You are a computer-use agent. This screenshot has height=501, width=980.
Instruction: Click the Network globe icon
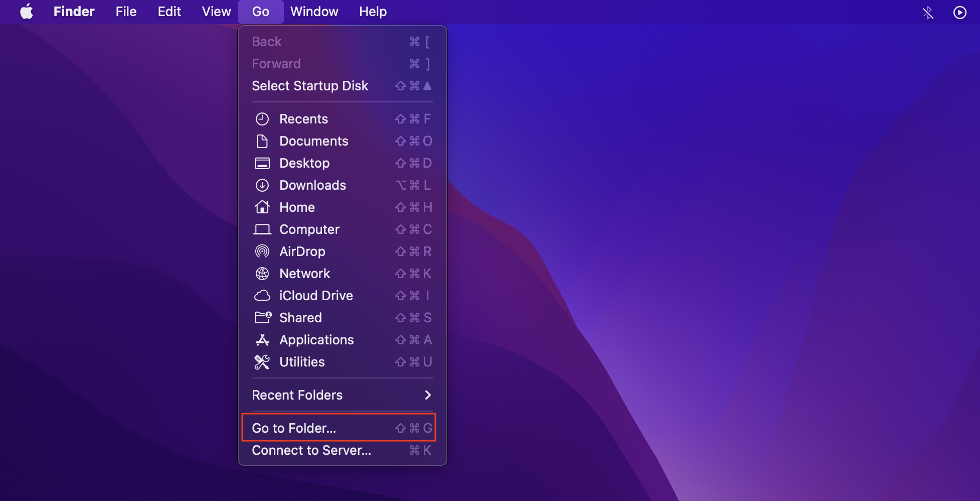pos(262,274)
